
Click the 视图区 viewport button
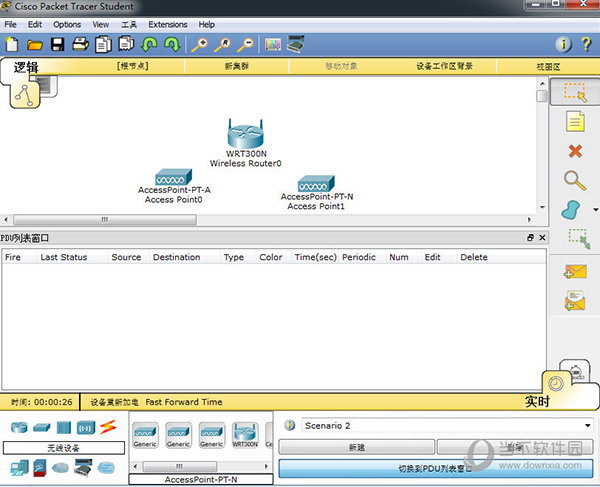point(548,67)
